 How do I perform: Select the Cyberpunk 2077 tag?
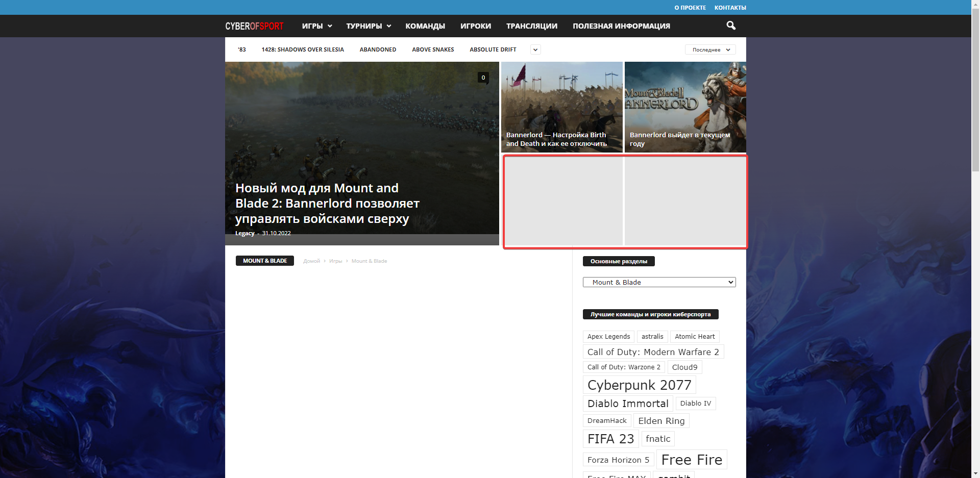(x=640, y=385)
